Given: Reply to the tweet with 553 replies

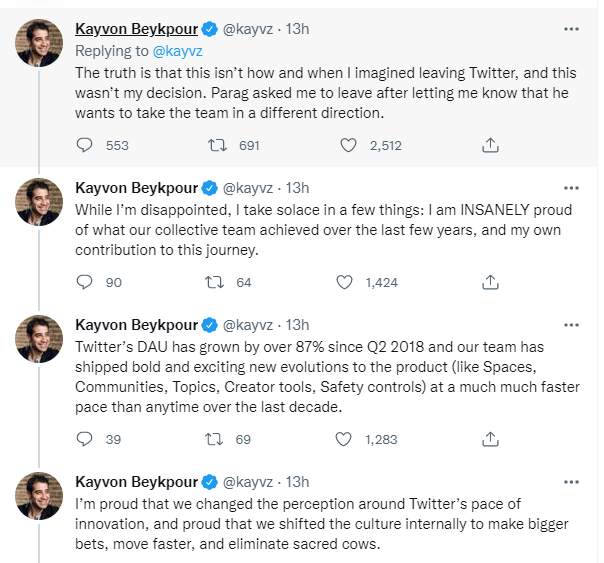Looking at the screenshot, I should tap(85, 145).
